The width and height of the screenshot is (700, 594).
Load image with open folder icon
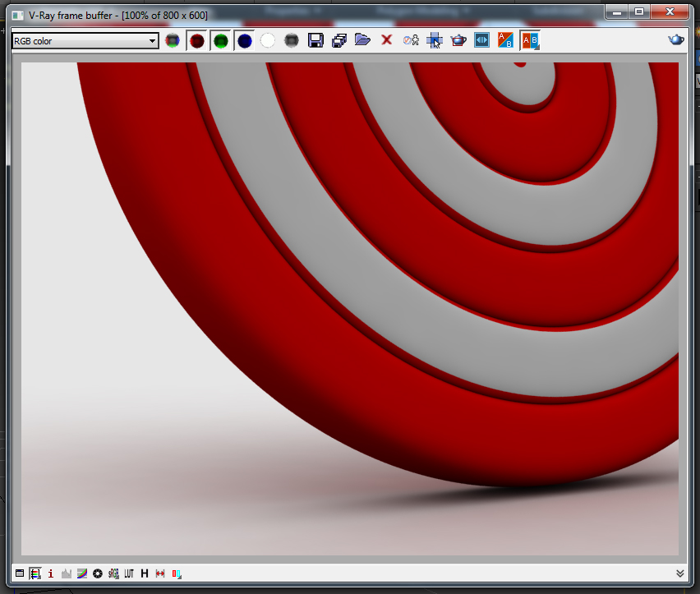(x=362, y=40)
